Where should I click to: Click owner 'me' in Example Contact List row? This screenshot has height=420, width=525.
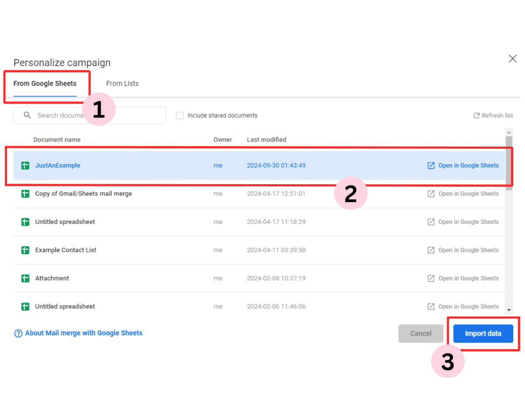click(218, 250)
